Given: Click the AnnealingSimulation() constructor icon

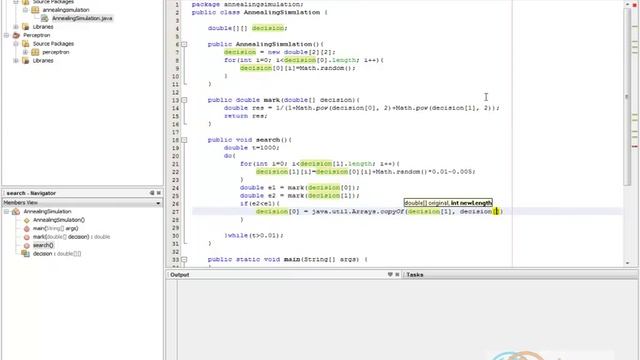Looking at the screenshot, I should click(27, 220).
